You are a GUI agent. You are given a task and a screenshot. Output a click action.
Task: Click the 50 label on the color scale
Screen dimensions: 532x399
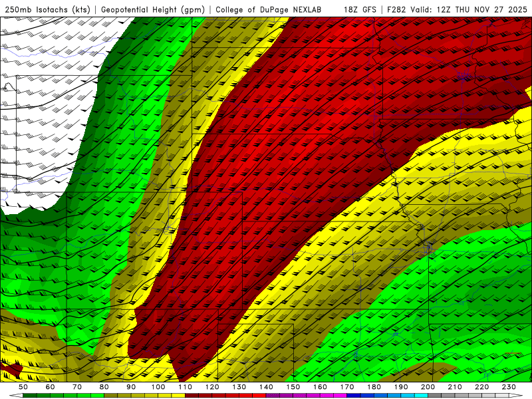point(23,387)
